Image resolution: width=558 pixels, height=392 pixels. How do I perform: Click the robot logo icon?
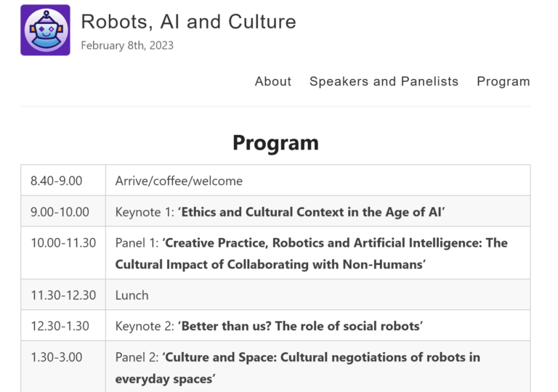[45, 30]
